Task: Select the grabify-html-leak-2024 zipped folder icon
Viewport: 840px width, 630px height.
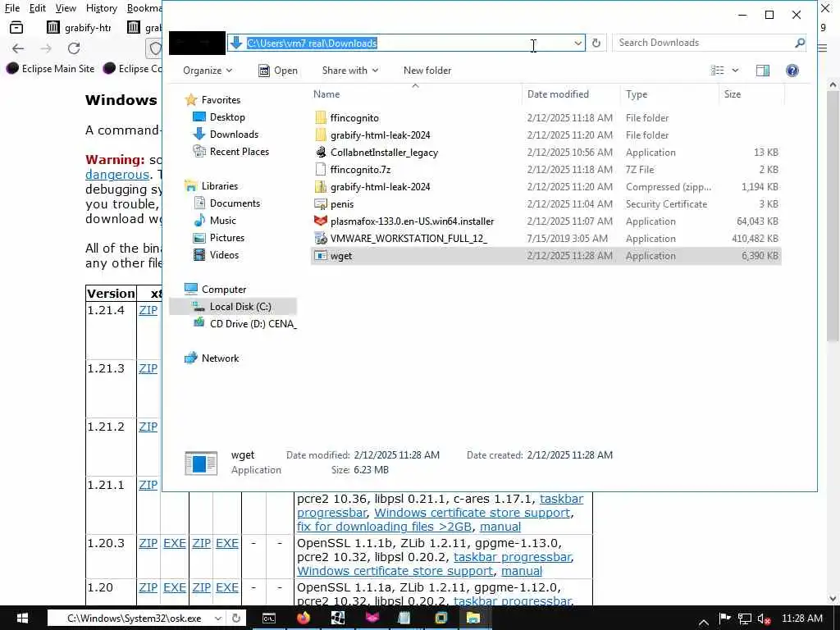Action: pyautogui.click(x=321, y=187)
